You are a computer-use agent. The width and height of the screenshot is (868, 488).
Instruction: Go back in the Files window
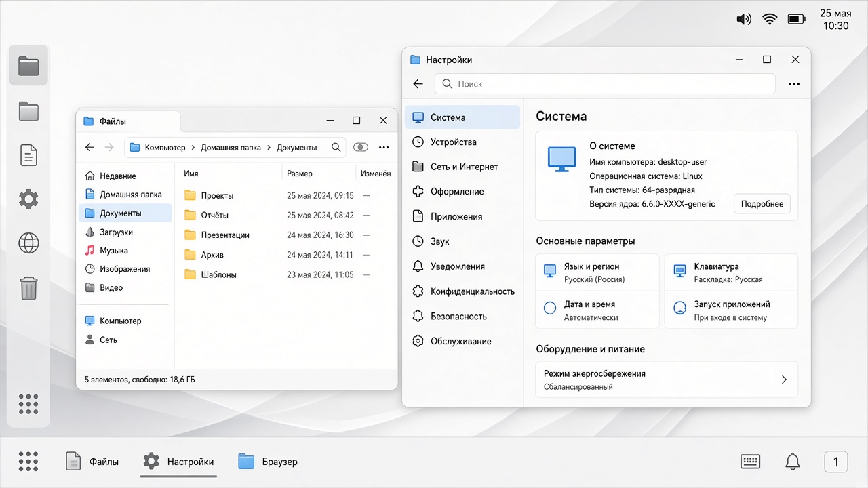tap(90, 147)
